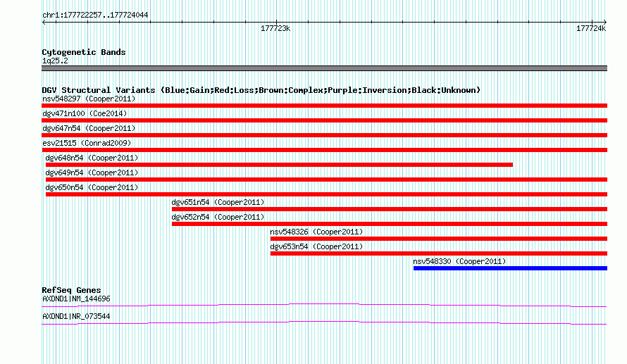627x364 pixels.
Task: Click the chr1:177722257..177724044 coordinate label
Action: click(x=95, y=15)
